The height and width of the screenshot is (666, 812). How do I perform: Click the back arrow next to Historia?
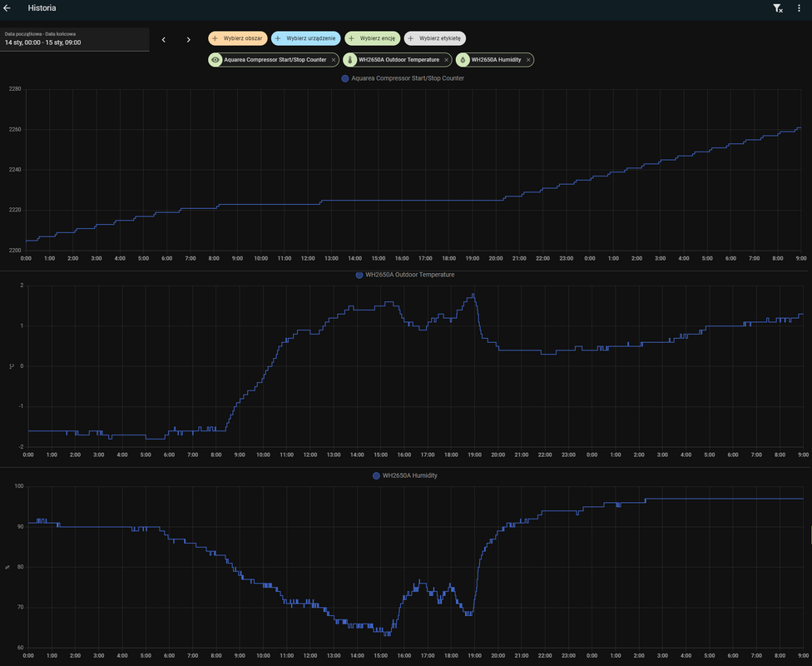point(7,8)
